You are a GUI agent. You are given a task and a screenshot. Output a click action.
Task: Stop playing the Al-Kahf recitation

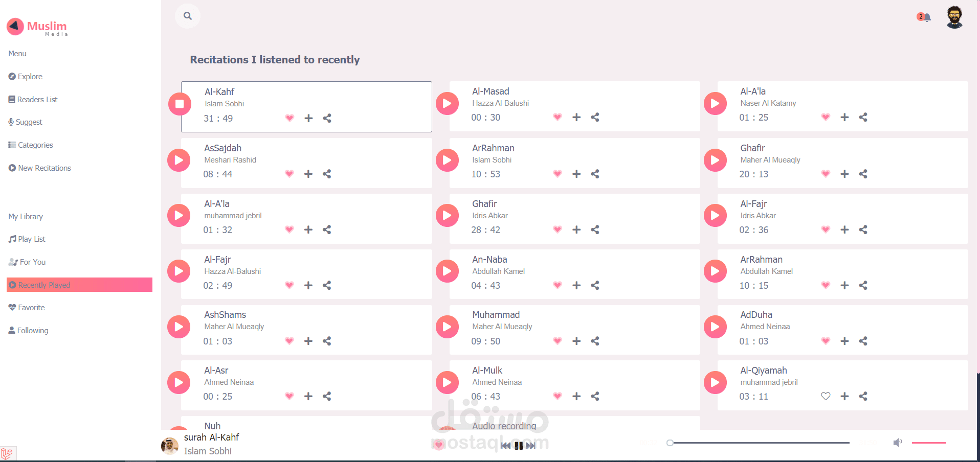(180, 104)
